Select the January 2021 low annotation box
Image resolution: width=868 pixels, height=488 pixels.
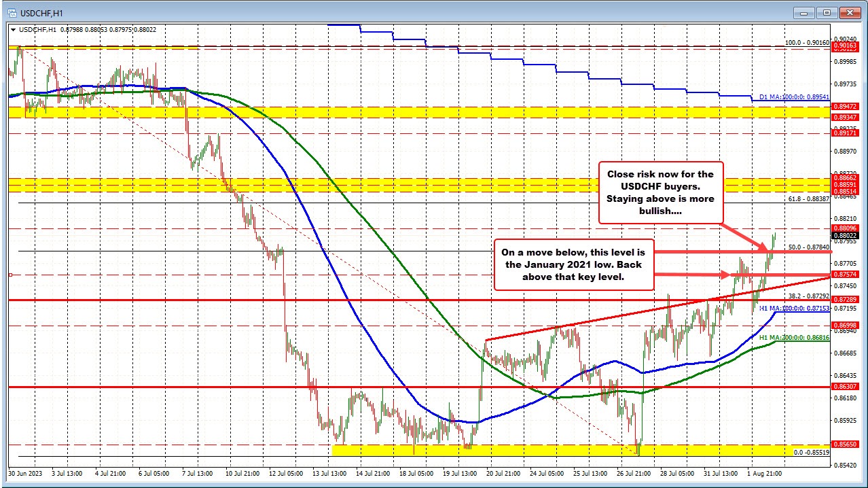[x=575, y=264]
